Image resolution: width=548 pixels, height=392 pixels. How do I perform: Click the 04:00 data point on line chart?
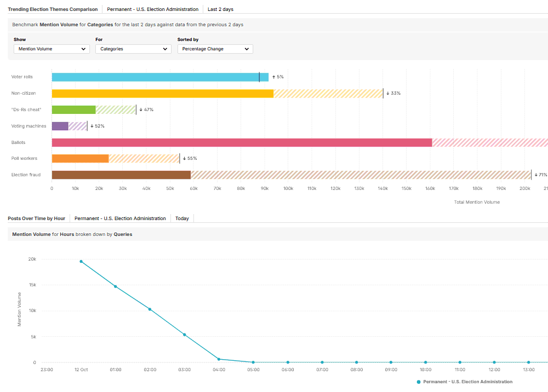(219, 359)
